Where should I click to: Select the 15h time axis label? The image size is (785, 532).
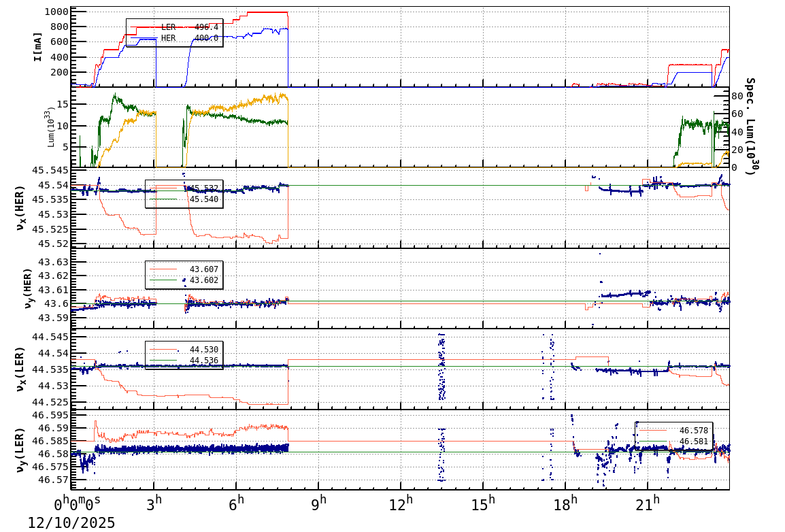click(482, 503)
